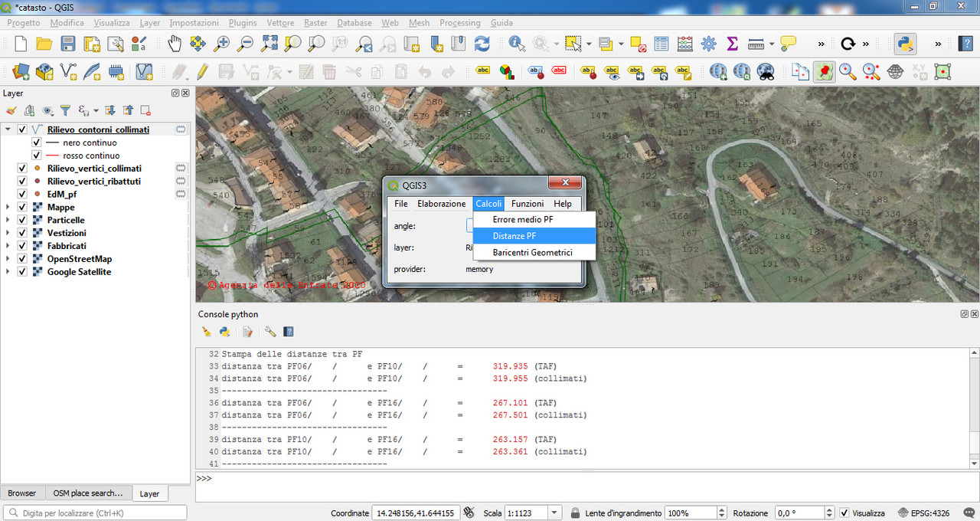Click the lock scale padlock icon
980x521 pixels.
pyautogui.click(x=575, y=513)
